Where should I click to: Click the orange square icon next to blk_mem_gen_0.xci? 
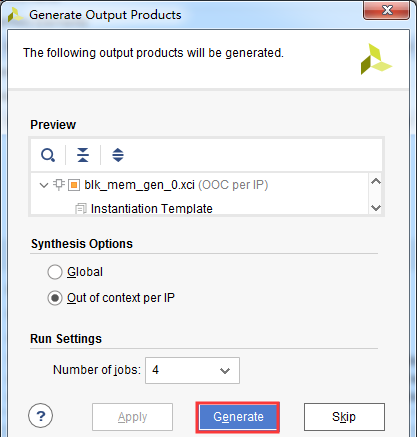coord(74,185)
